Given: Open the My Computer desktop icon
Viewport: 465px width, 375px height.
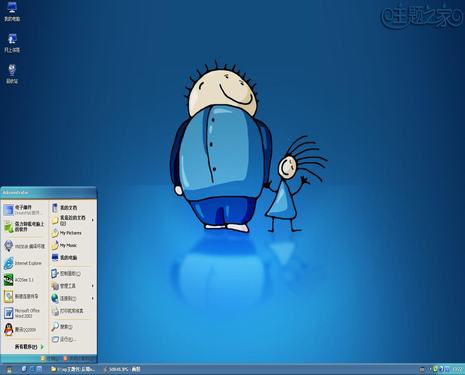Looking at the screenshot, I should (x=12, y=11).
